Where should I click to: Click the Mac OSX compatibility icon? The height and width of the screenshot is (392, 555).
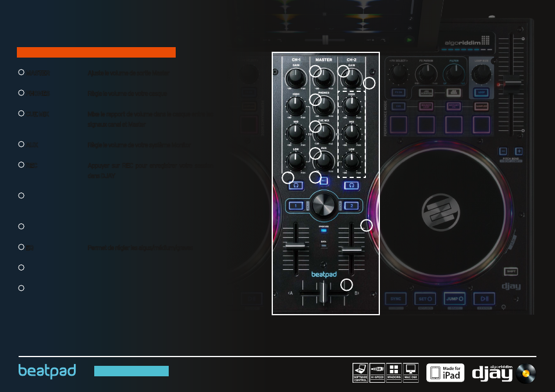pos(411,373)
